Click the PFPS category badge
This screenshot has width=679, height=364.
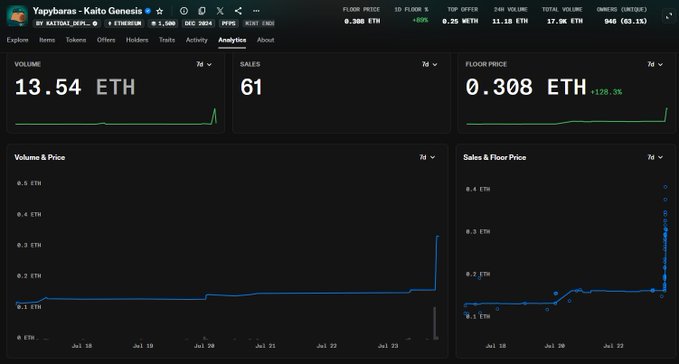tap(228, 23)
